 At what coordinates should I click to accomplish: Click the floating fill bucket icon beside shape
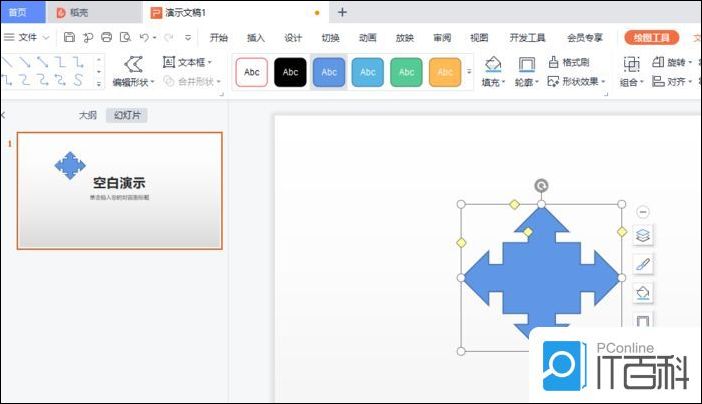pos(643,293)
